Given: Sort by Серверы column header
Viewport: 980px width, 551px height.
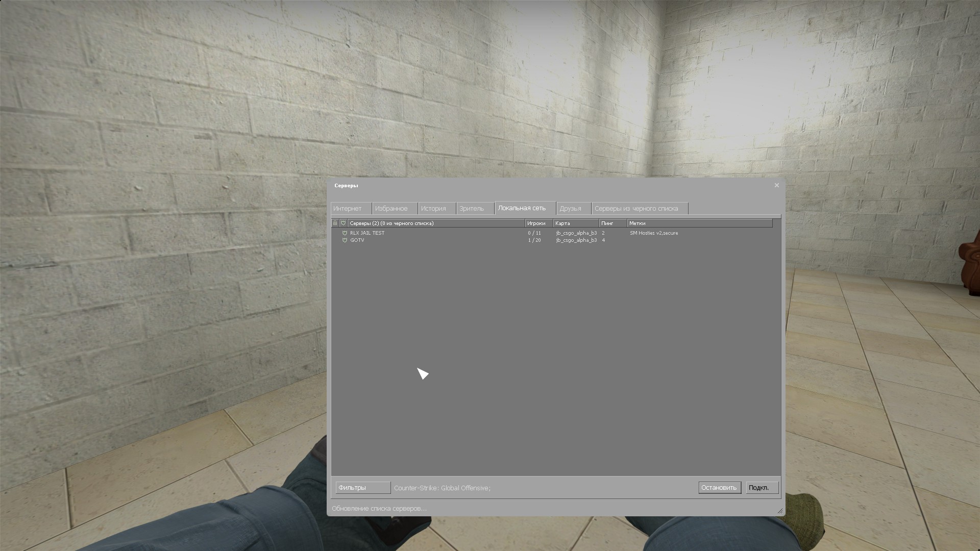Looking at the screenshot, I should (436, 223).
